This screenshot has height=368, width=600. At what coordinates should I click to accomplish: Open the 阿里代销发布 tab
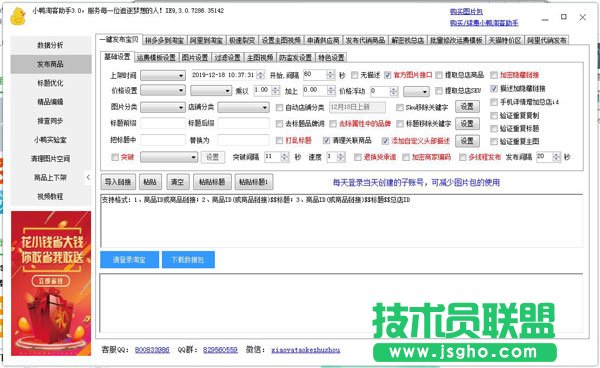coord(546,40)
